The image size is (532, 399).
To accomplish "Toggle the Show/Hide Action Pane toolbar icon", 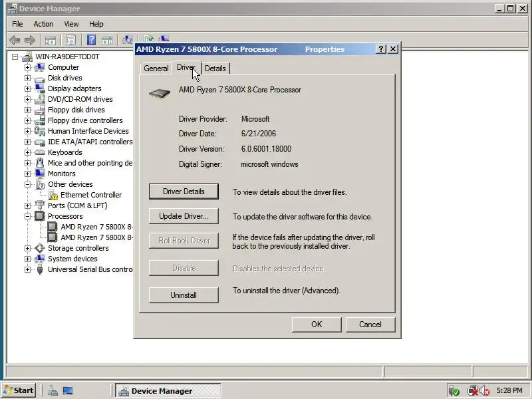I will 107,41.
